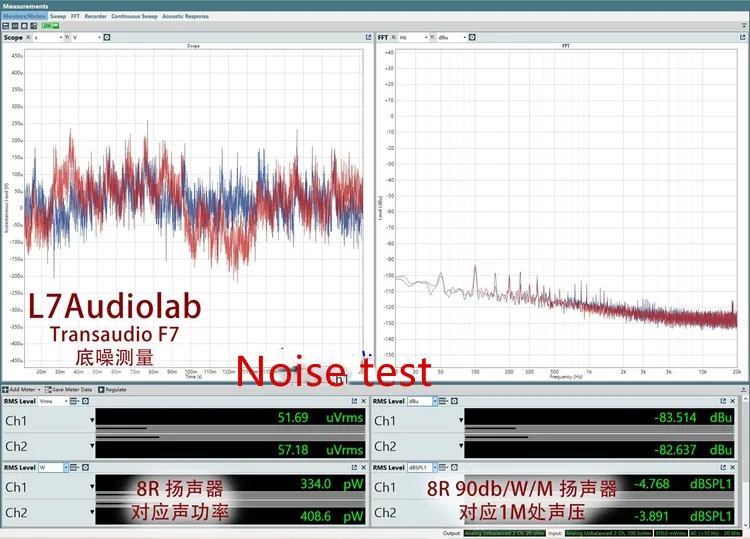This screenshot has width=750, height=539.
Task: Click Input status 'Analog Unbalanced 2 Ch, 100 kohm'
Action: [608, 533]
